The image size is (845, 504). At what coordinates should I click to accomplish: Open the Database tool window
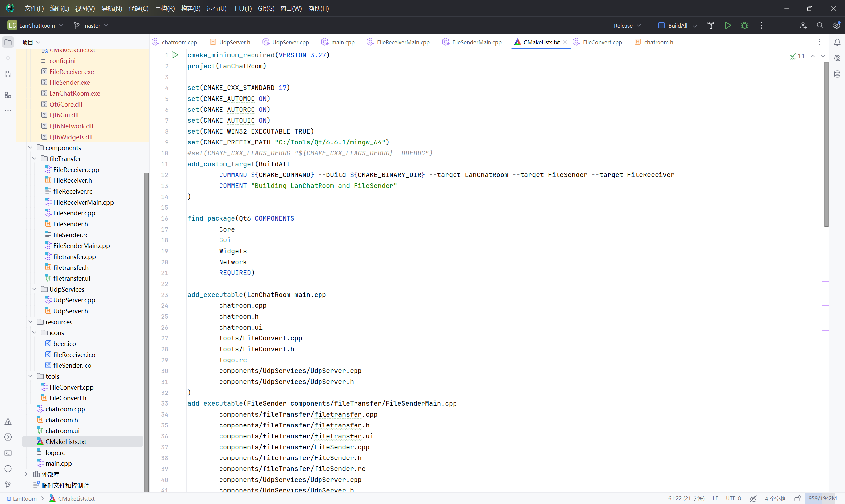837,74
